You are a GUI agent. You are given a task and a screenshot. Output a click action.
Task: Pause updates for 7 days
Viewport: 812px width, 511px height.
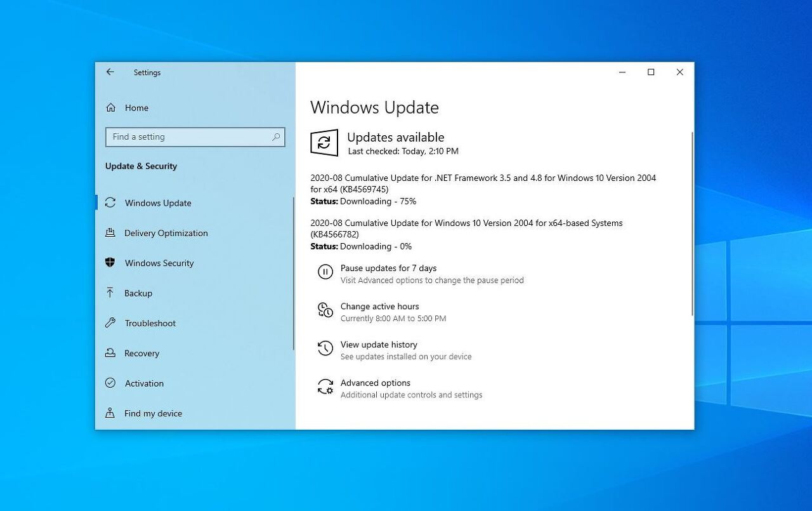(388, 268)
